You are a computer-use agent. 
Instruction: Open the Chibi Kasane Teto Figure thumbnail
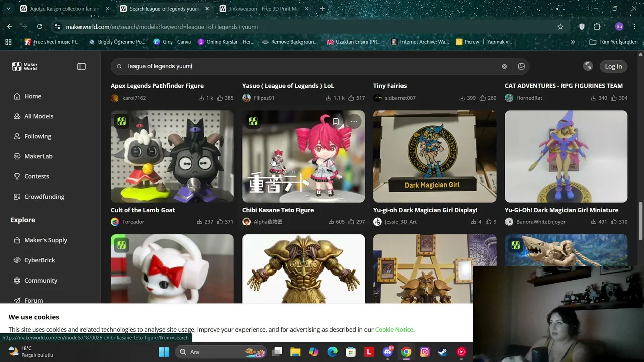pyautogui.click(x=303, y=156)
